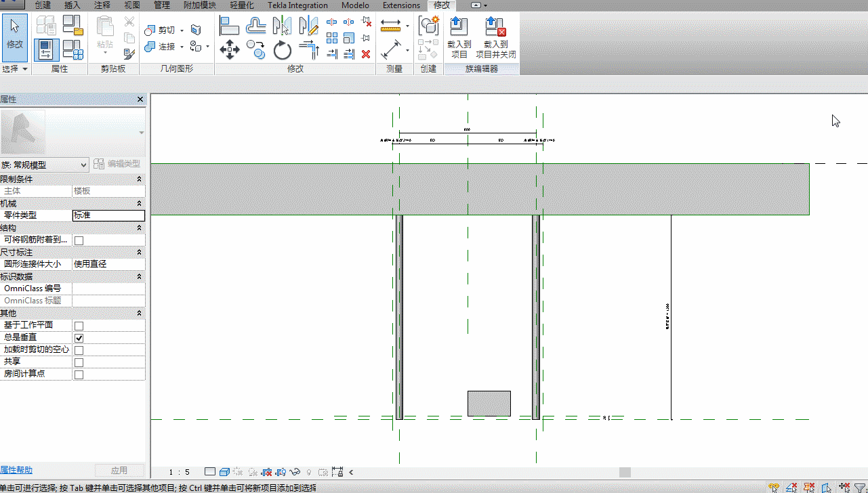Screen dimensions: 868x493
Task: Open the 族: 常规模型 type dropdown
Action: [x=45, y=165]
